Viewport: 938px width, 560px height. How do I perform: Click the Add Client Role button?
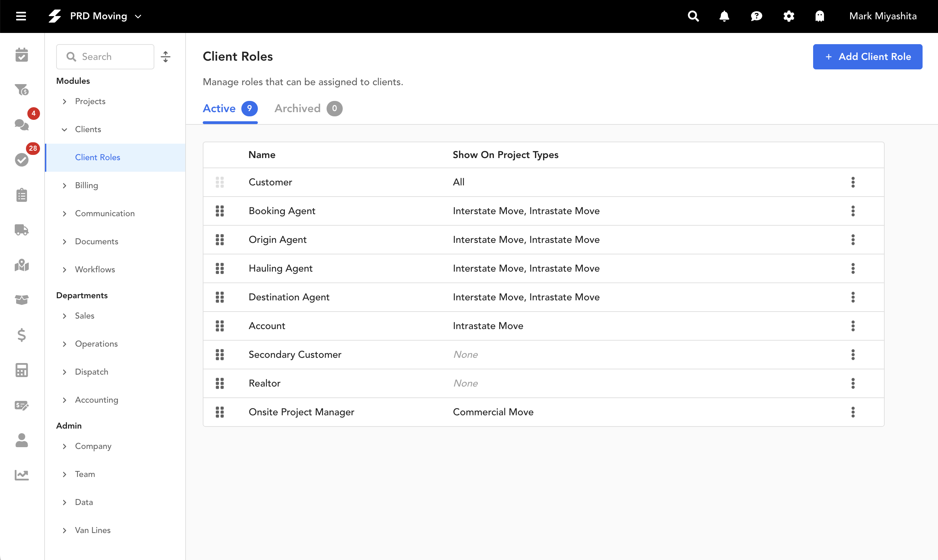pyautogui.click(x=867, y=57)
